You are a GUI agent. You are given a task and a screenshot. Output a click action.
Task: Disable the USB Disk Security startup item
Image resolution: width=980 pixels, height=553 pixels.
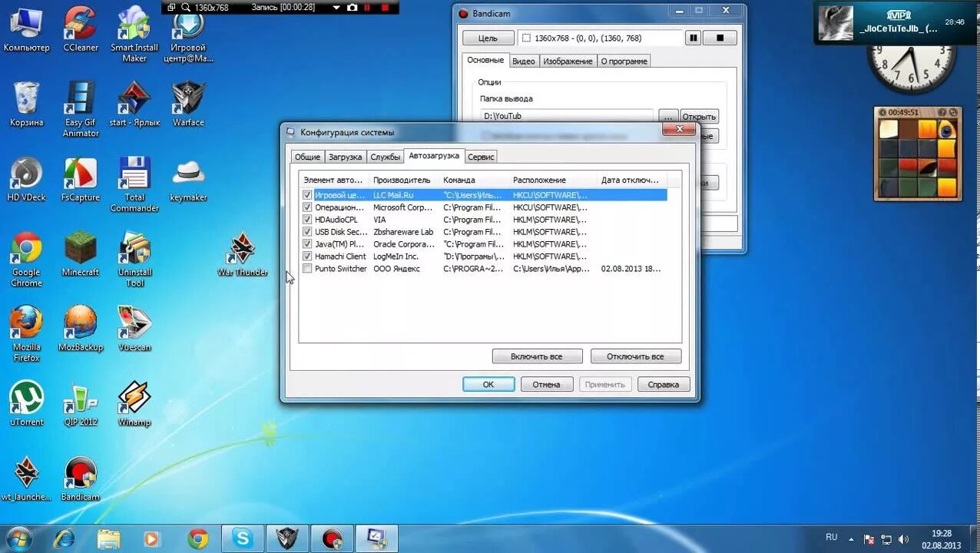click(x=307, y=232)
